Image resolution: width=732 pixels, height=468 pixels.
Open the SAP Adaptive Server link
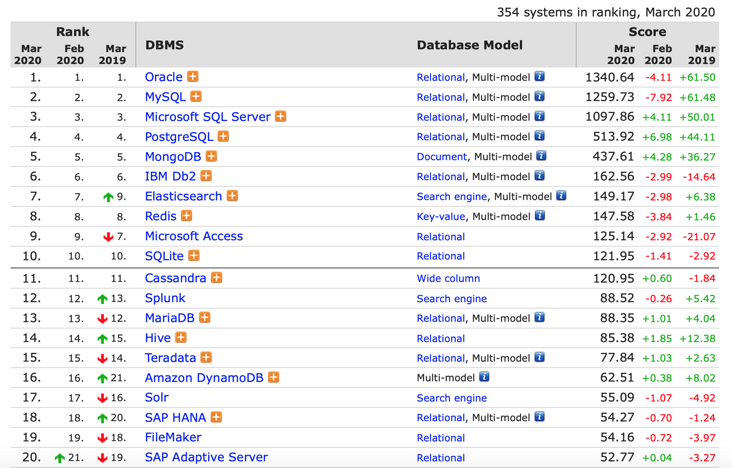tap(206, 457)
